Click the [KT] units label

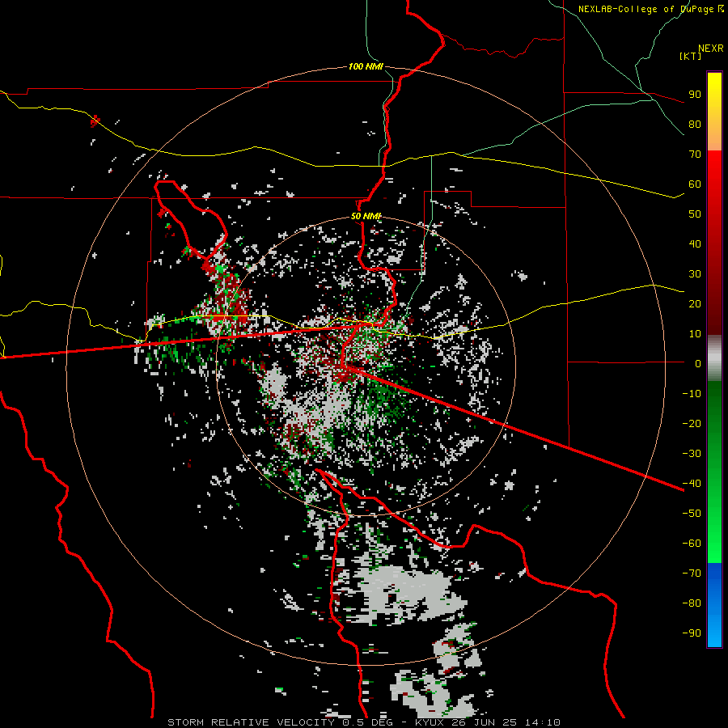(691, 56)
